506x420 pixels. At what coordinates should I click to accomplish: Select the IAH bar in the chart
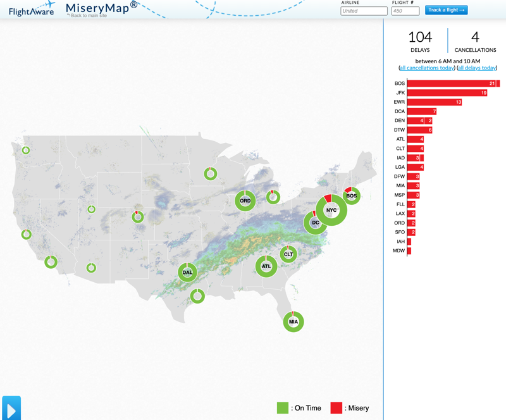click(x=409, y=242)
